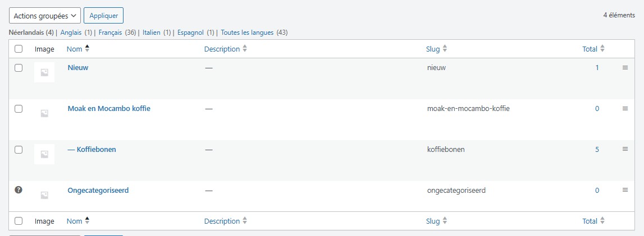Click the drag handle for Koffiebonen row
The width and height of the screenshot is (644, 236).
click(x=625, y=149)
